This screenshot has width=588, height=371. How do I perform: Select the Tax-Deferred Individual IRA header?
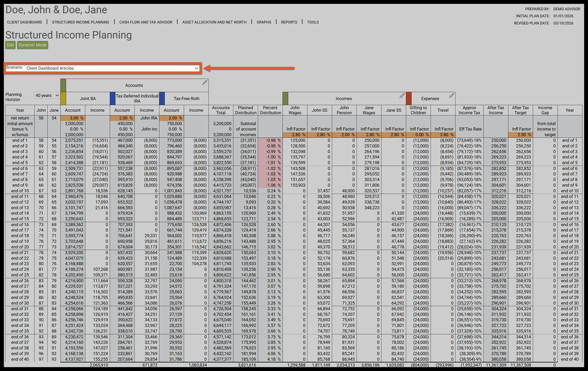coord(137,99)
